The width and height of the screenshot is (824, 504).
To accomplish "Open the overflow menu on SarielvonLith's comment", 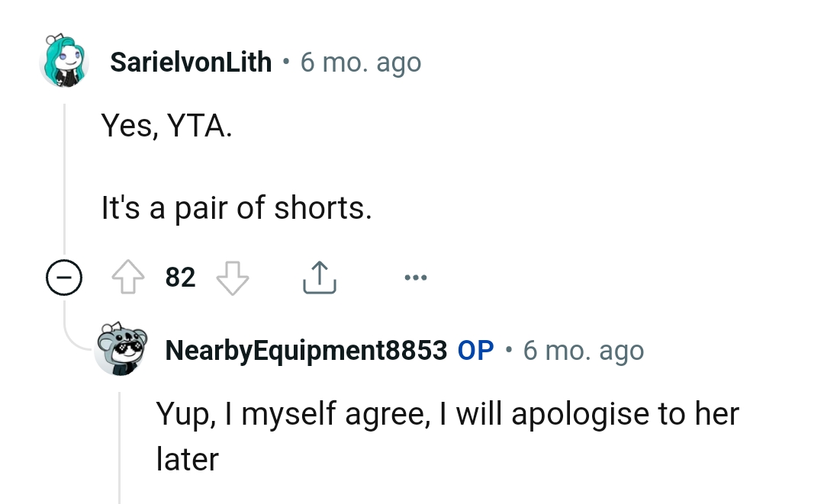I will click(415, 279).
